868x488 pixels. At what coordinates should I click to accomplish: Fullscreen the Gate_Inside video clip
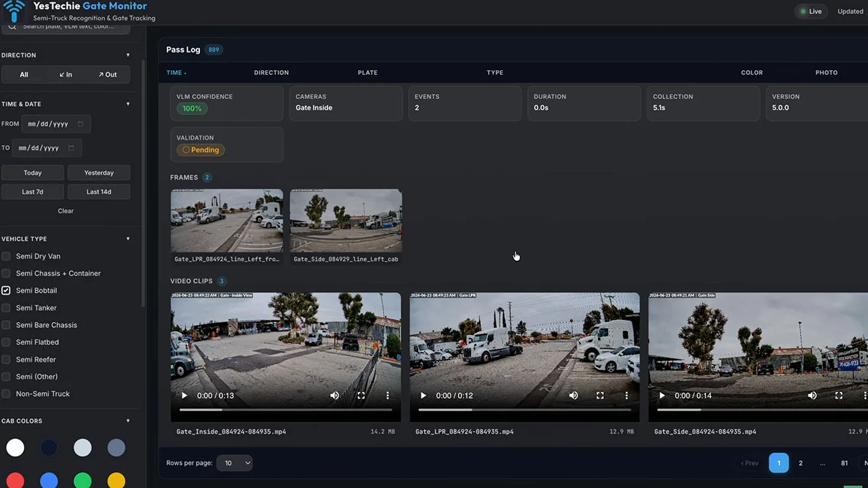[x=361, y=395]
